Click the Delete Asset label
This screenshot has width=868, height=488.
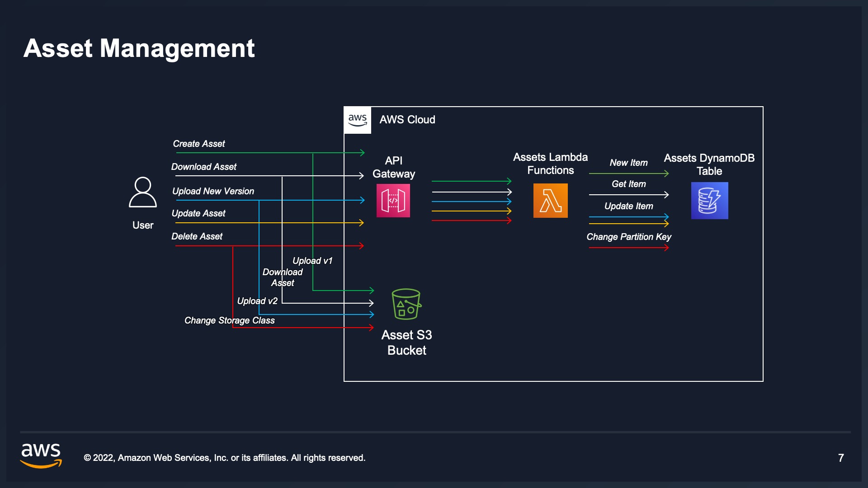pos(197,236)
